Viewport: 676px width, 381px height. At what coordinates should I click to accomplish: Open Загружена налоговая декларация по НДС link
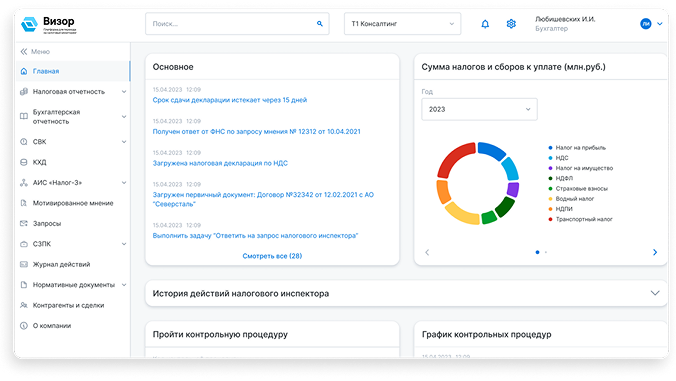(x=220, y=163)
